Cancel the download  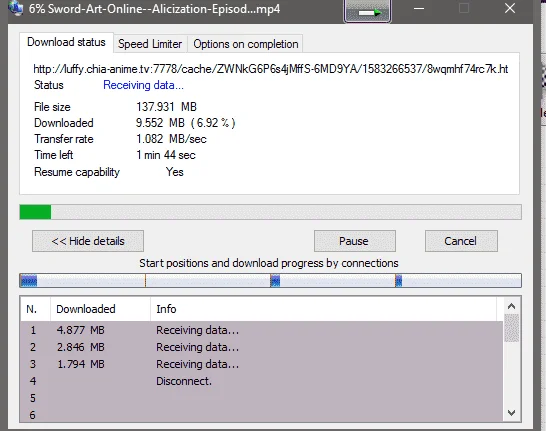pyautogui.click(x=461, y=241)
